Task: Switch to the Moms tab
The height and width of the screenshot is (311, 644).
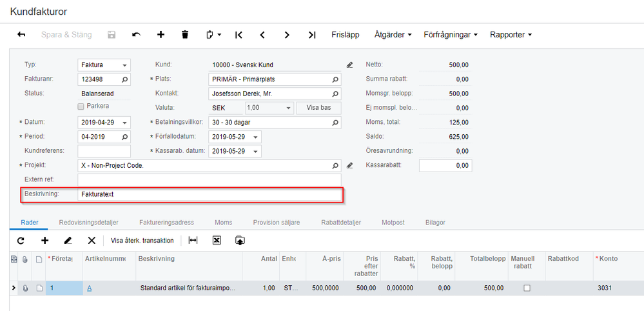Action: (223, 223)
